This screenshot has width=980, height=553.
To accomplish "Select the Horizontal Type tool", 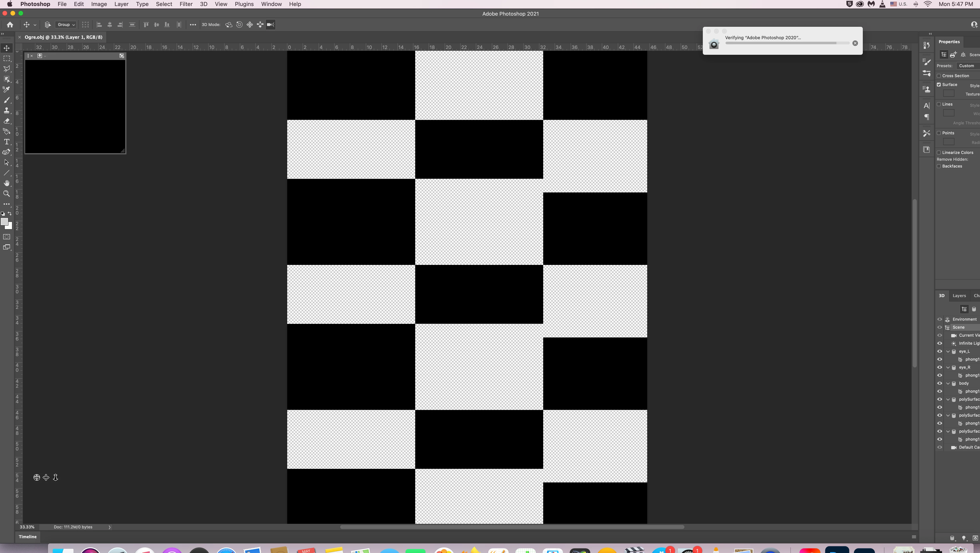I will tap(7, 142).
